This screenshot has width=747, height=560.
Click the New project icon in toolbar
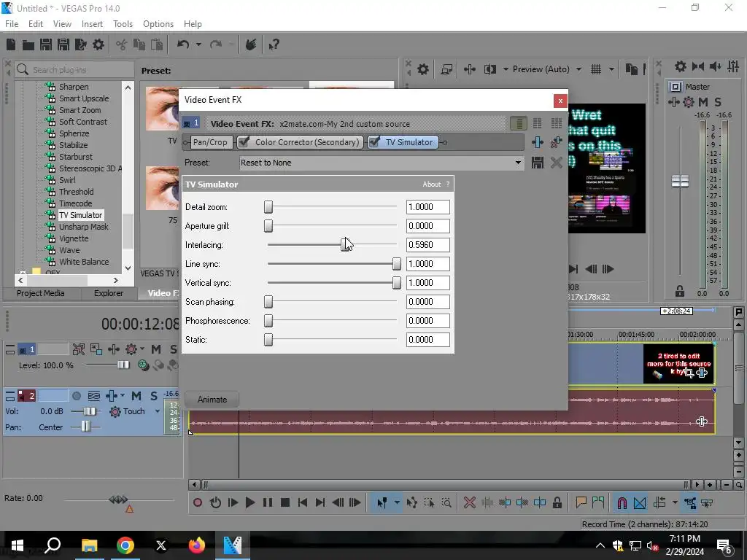(x=10, y=44)
